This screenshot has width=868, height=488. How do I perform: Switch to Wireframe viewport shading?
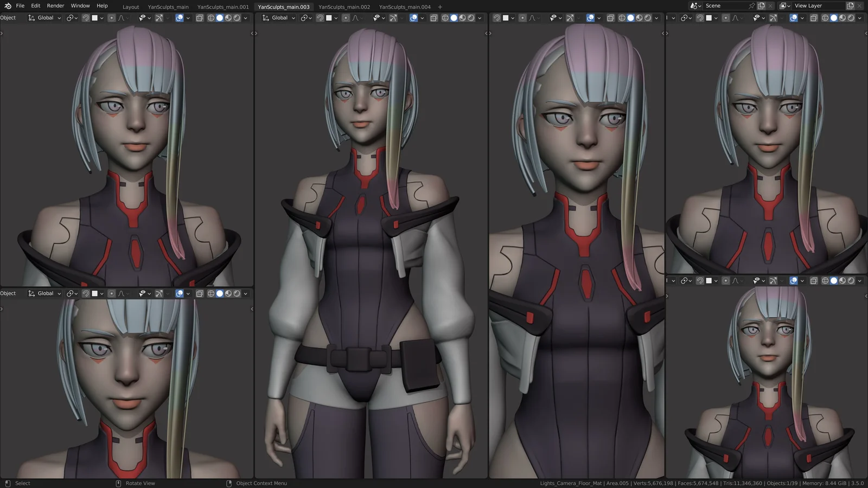211,17
